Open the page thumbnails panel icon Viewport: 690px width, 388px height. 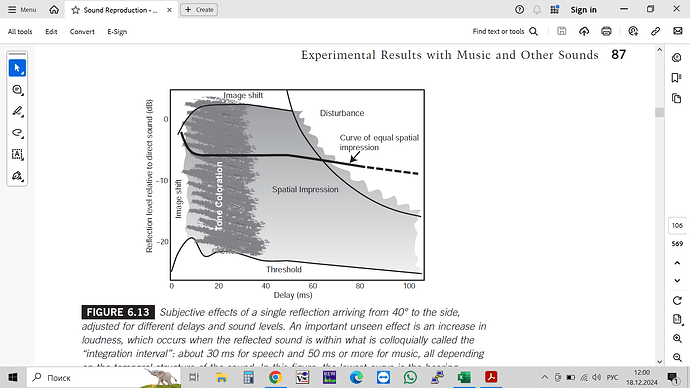coord(677,98)
